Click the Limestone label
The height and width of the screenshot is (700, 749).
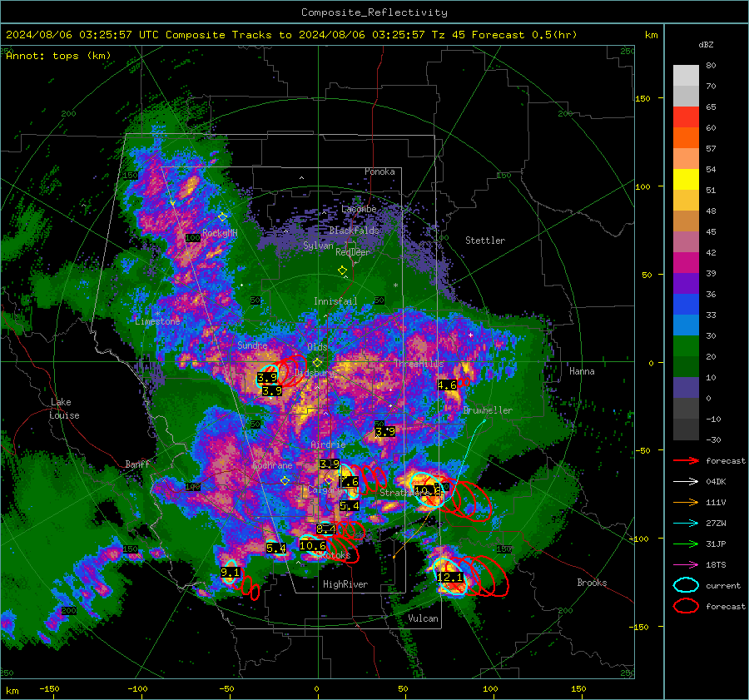157,321
